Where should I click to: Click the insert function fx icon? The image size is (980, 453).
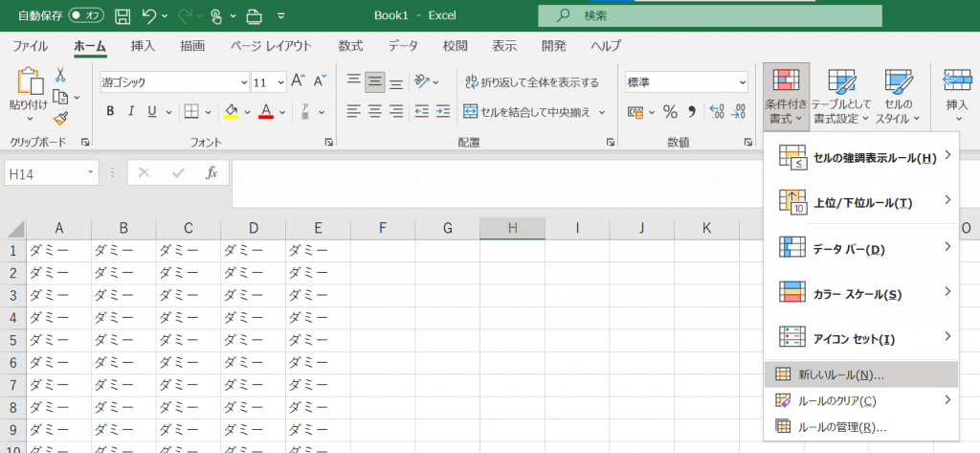click(212, 173)
